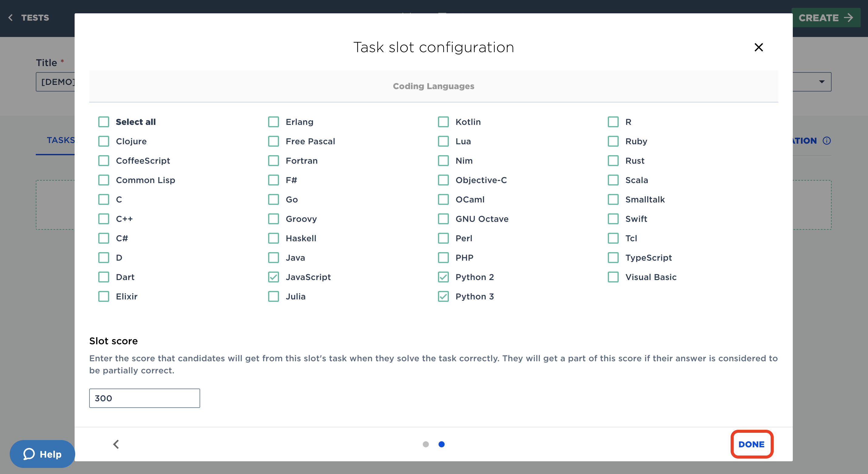Check the C++ checkbox
868x474 pixels.
pyautogui.click(x=104, y=219)
